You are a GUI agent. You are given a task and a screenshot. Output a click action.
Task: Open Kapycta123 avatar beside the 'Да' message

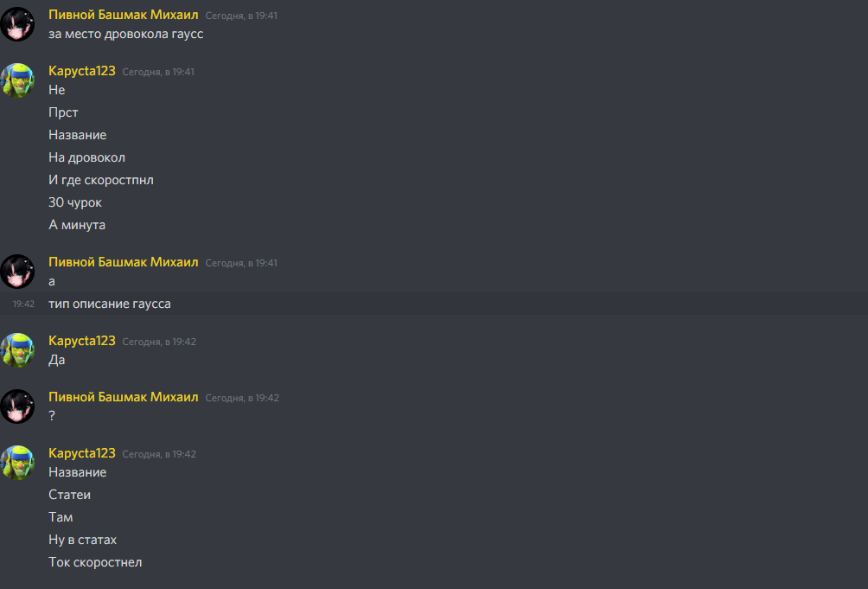pos(17,350)
